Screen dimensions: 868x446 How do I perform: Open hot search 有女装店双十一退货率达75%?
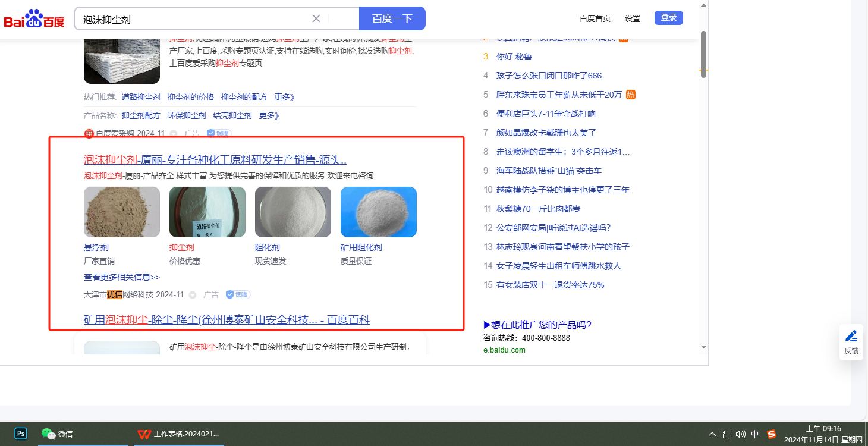point(551,285)
